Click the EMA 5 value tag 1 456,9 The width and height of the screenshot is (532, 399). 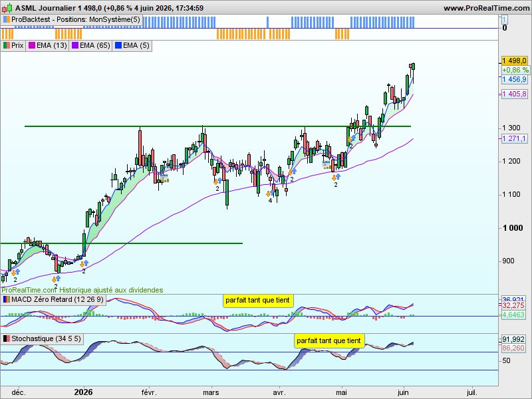pyautogui.click(x=514, y=79)
